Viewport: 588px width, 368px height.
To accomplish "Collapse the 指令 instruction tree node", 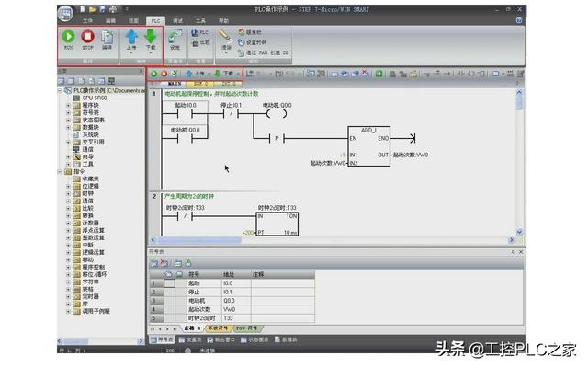I will pyautogui.click(x=60, y=172).
